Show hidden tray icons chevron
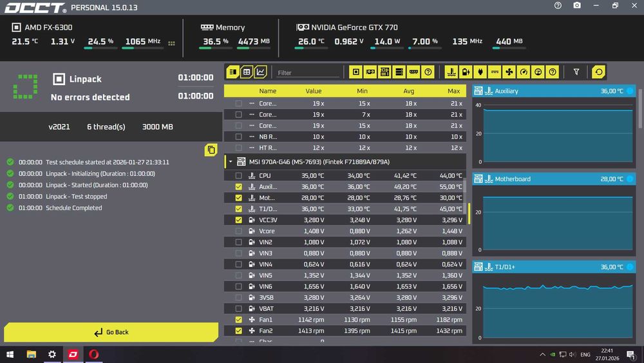644x363 pixels. click(x=542, y=355)
